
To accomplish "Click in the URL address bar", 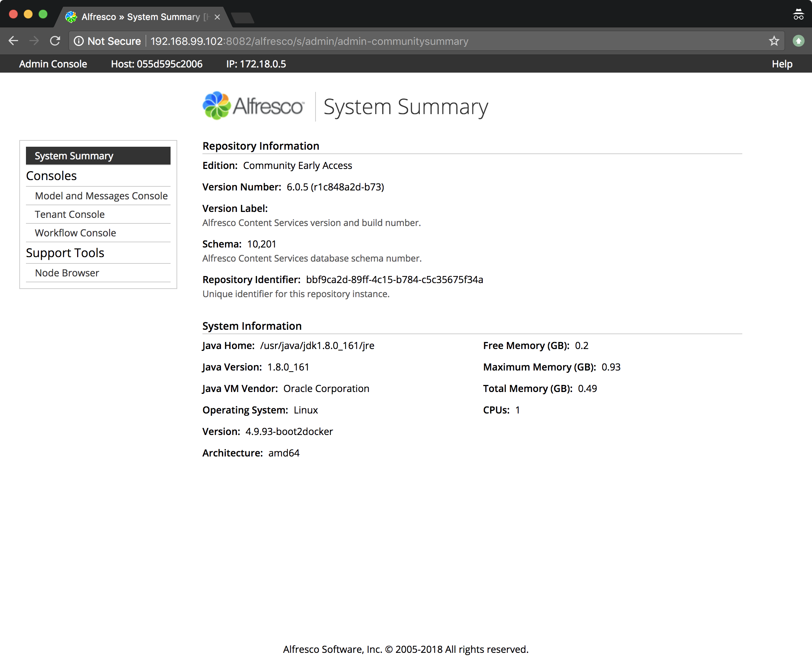I will point(419,41).
